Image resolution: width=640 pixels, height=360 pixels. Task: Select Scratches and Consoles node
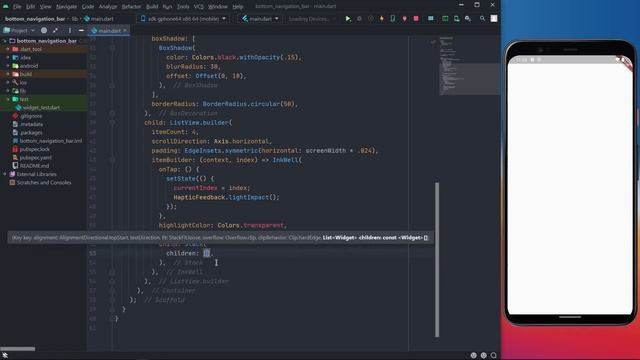coord(44,182)
